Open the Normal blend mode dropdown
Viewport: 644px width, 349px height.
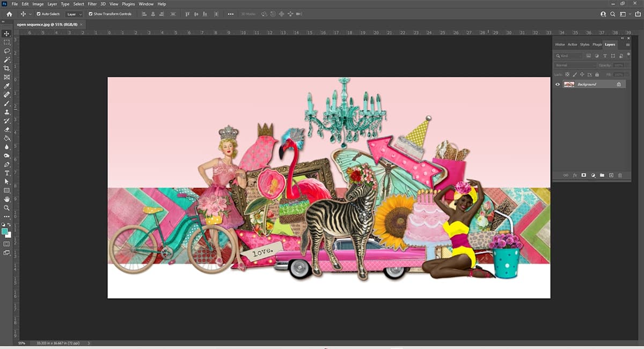click(574, 65)
